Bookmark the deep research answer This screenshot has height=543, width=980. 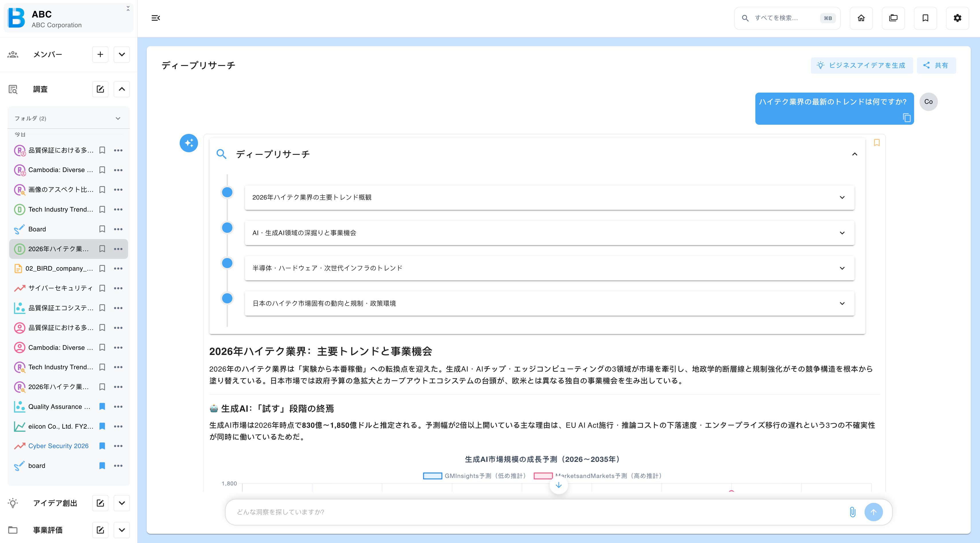point(877,143)
